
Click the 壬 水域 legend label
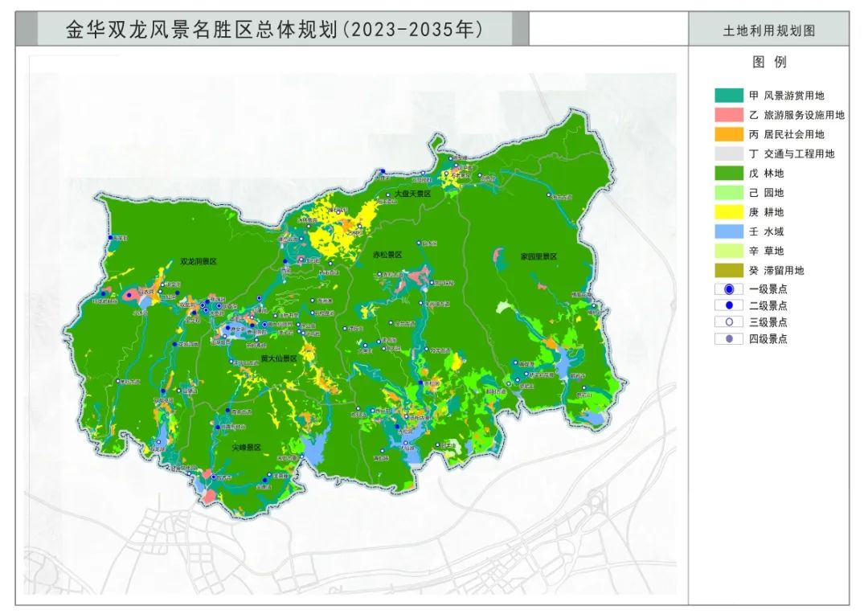[x=767, y=231]
